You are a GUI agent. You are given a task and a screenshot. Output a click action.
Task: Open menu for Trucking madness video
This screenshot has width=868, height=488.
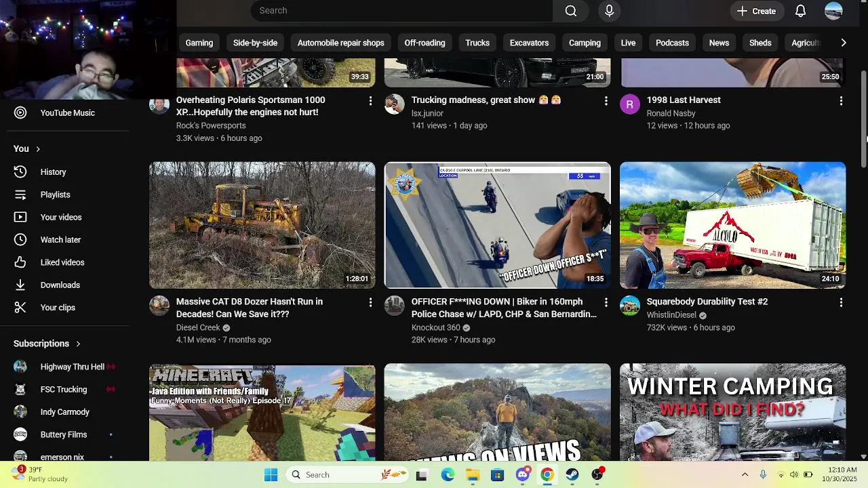[x=606, y=101]
